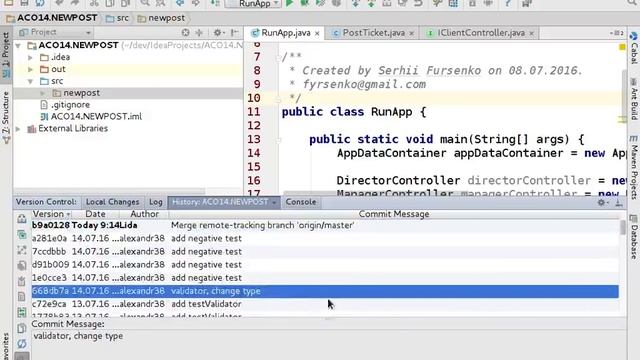Viewport: 640px width, 360px height.
Task: Close the IClientController.java editor tab
Action: pos(531,33)
